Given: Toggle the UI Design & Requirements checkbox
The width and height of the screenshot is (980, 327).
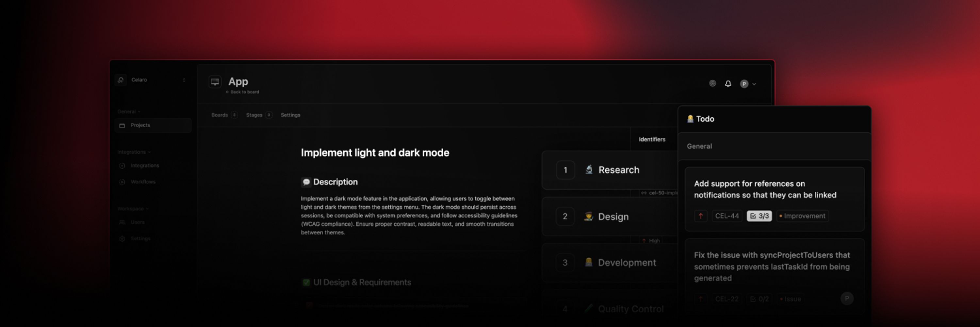Looking at the screenshot, I should (x=306, y=283).
